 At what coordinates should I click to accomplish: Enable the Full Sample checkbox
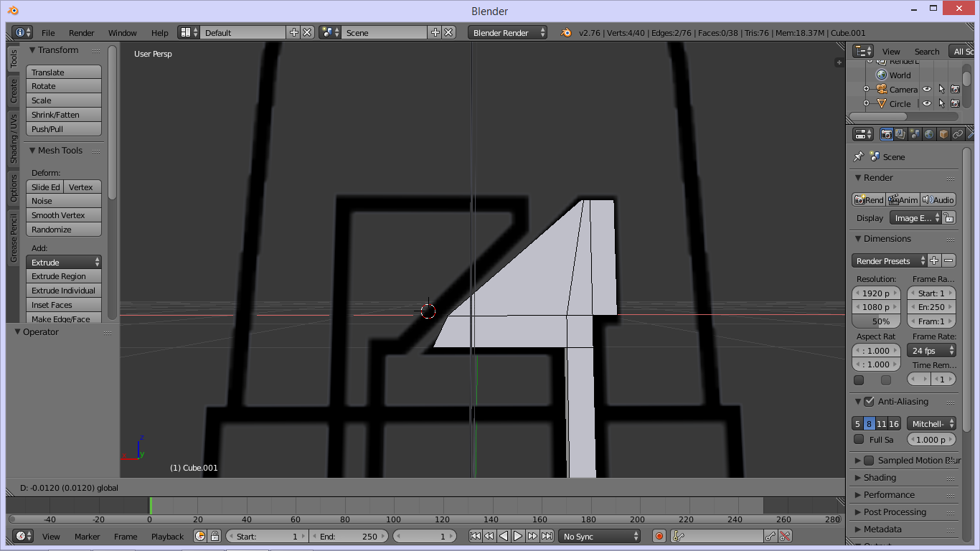tap(859, 439)
